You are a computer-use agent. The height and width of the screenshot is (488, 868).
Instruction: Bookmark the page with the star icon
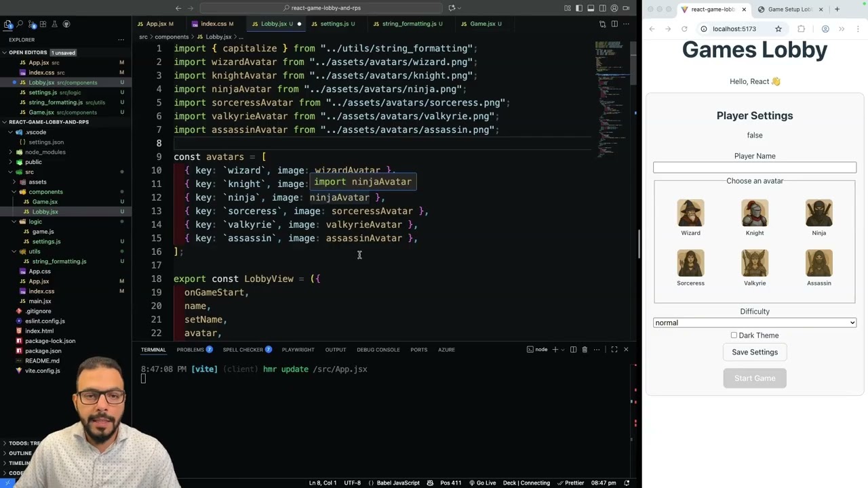tap(778, 29)
